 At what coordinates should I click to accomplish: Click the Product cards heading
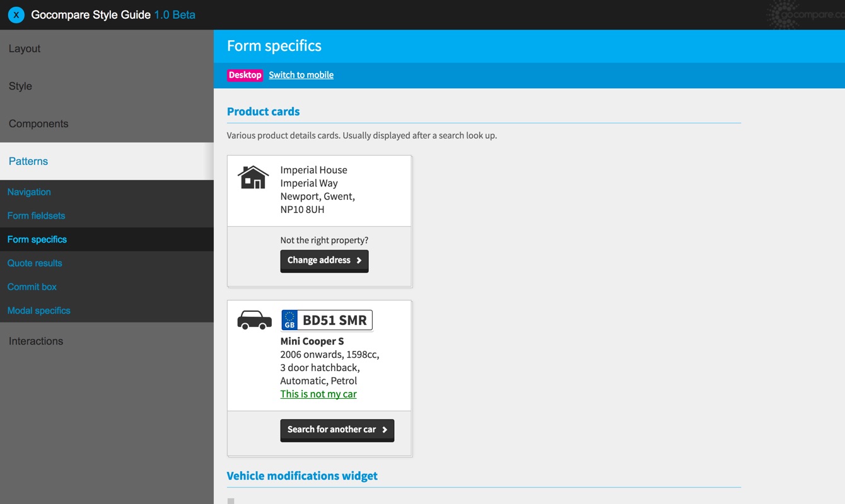click(x=263, y=112)
